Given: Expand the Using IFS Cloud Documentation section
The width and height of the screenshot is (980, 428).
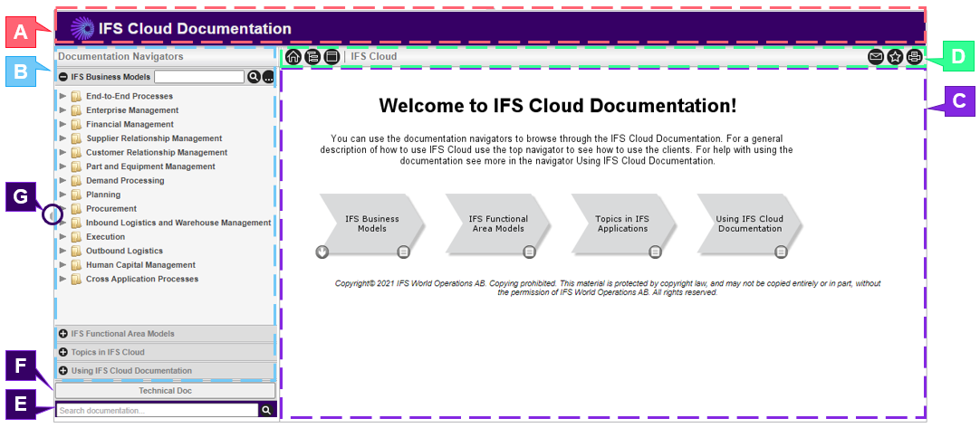Looking at the screenshot, I should [63, 371].
